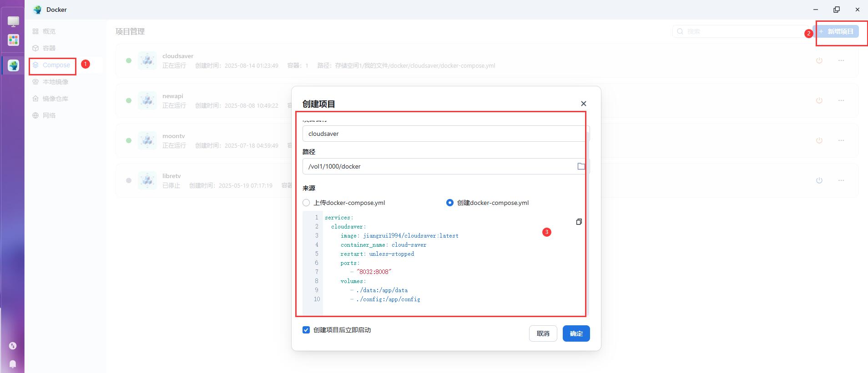868x373 pixels.
Task: Click the Docker icon in left dock
Action: (x=13, y=65)
